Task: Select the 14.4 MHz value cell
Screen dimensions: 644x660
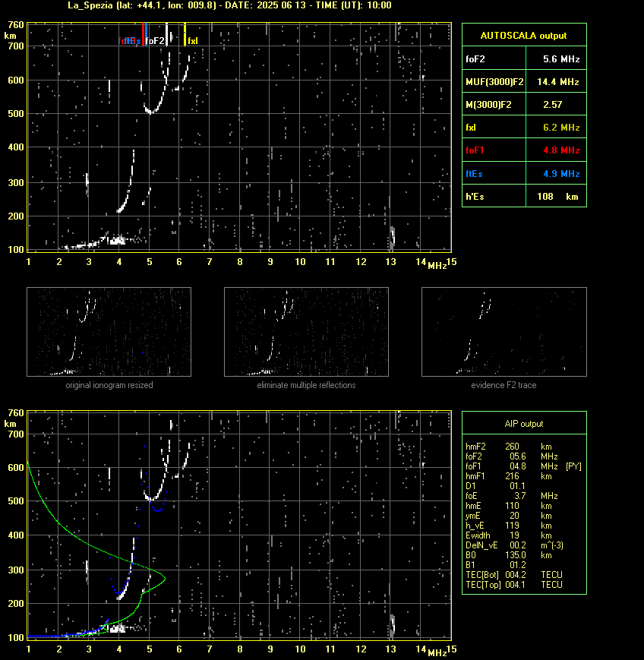Action: pos(557,82)
